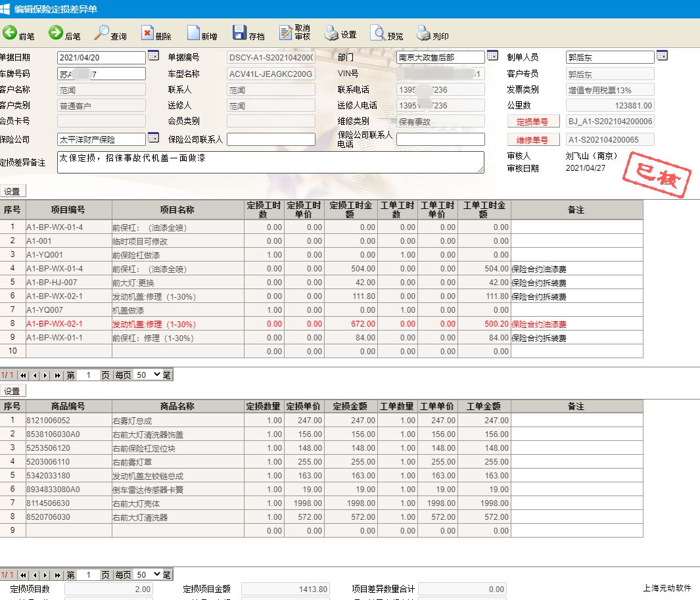Viewport: 700px width, 600px height.
Task: Open toolbar 设置 settings with printer icon
Action: 333,34
